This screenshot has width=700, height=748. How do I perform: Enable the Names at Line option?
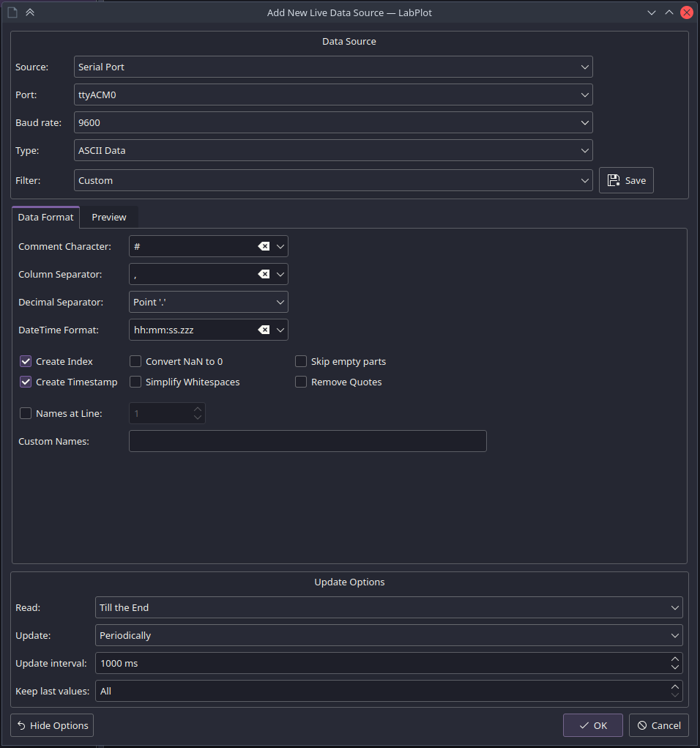tap(26, 413)
